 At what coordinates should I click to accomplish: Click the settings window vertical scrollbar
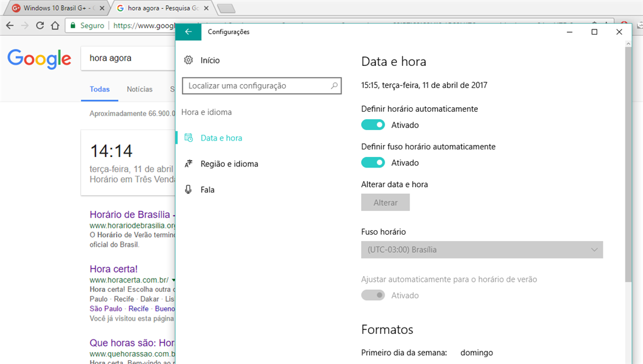click(628, 164)
